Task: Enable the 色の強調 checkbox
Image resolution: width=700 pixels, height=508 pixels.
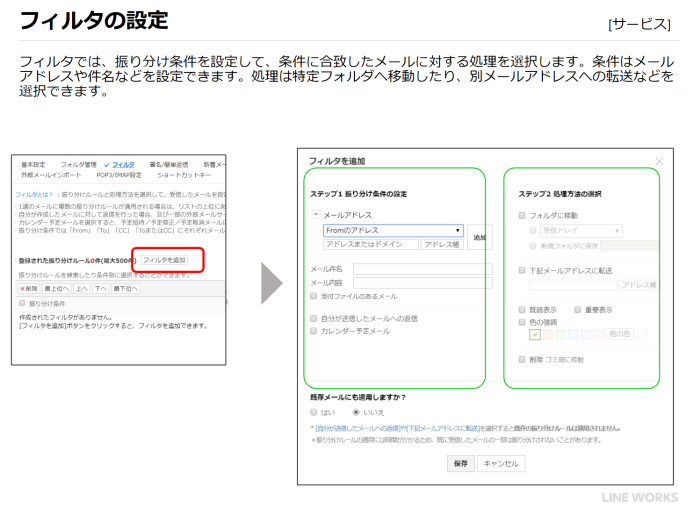Action: click(522, 322)
